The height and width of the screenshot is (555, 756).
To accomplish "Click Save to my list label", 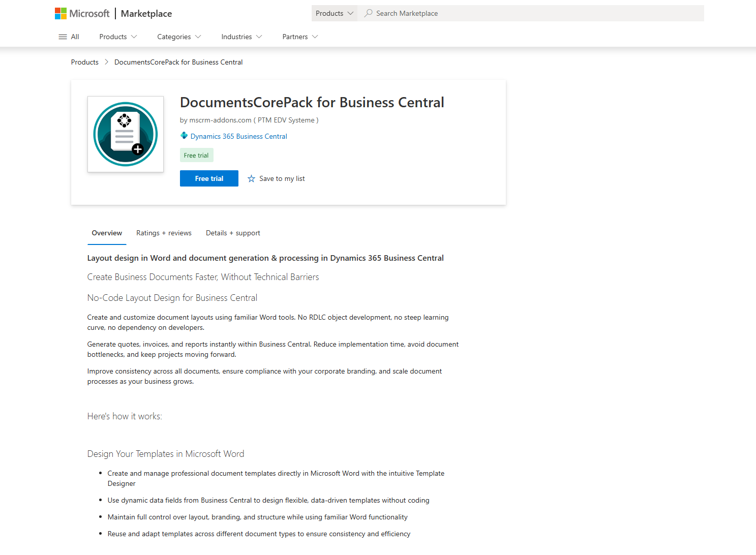I will coord(282,178).
